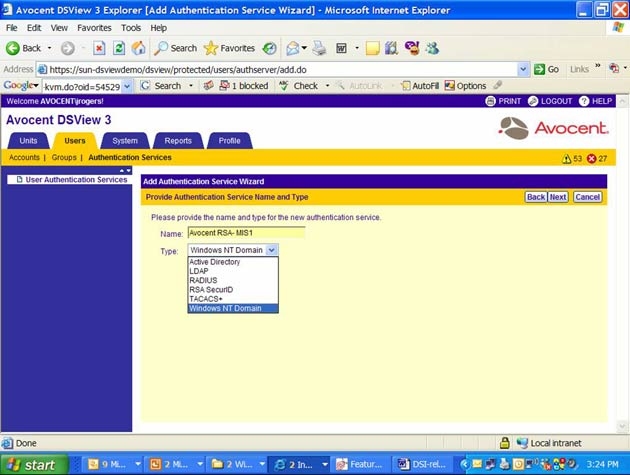Choose Active Directory in the Type list

tap(214, 262)
